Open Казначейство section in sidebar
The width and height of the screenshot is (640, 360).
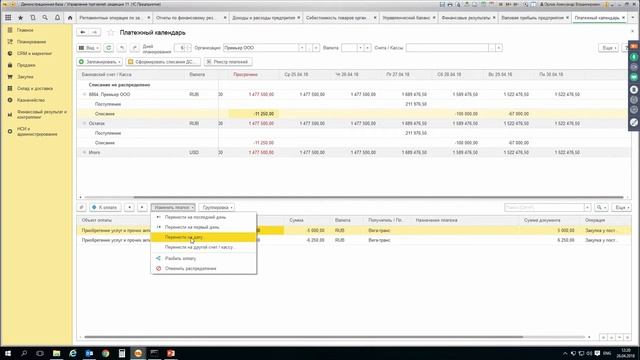pos(31,100)
